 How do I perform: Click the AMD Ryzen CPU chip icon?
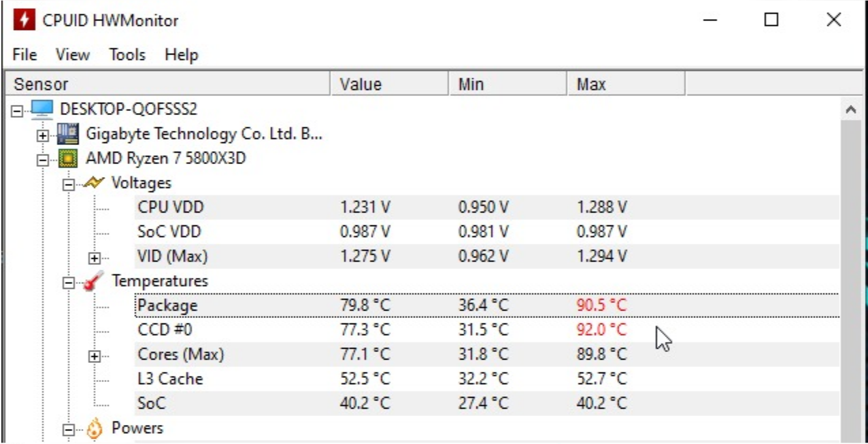(68, 159)
